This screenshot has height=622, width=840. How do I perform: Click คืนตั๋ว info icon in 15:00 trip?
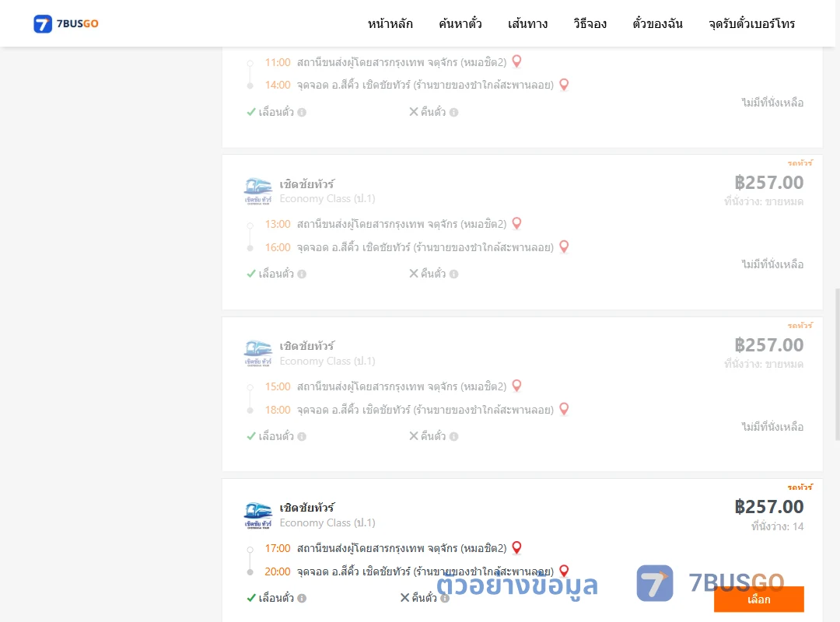click(x=453, y=437)
